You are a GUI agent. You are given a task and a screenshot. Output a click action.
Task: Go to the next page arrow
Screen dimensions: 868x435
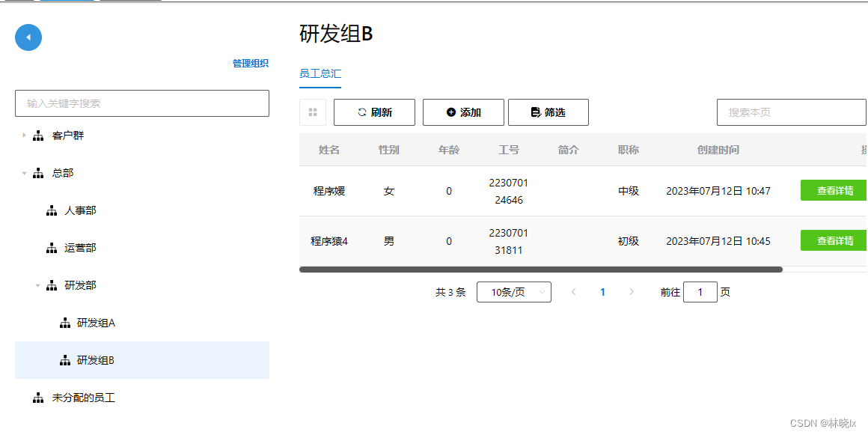click(632, 292)
